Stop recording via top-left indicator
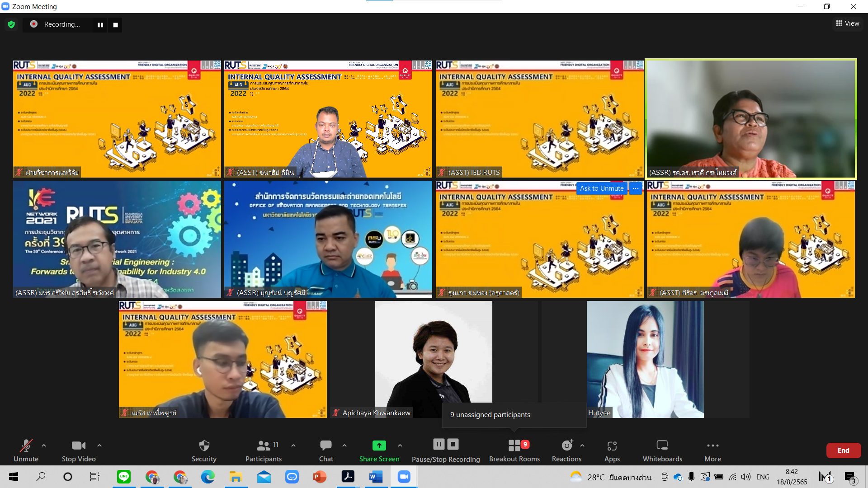Image resolution: width=868 pixels, height=488 pixels. point(115,25)
